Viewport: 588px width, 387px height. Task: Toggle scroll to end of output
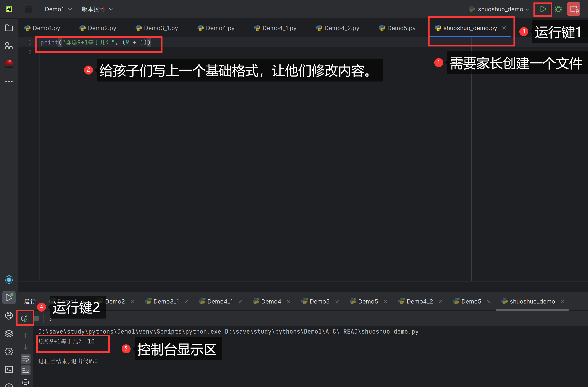[25, 370]
